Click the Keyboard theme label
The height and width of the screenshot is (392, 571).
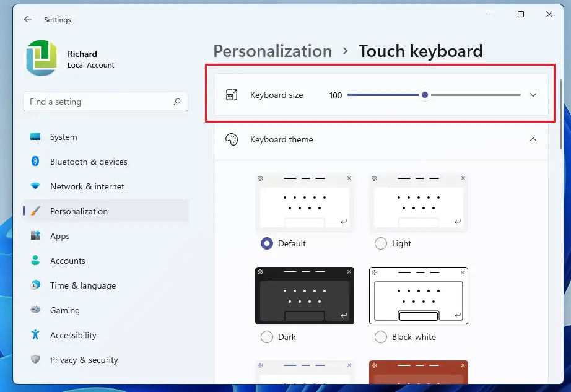[282, 139]
